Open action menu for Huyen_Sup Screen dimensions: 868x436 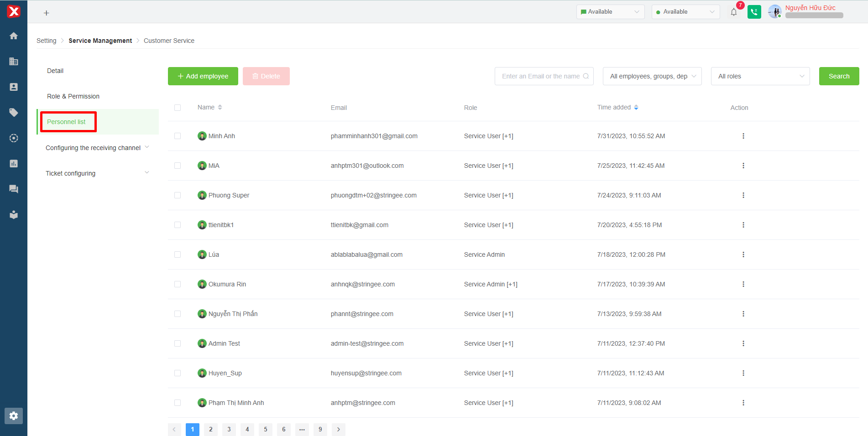tap(743, 373)
